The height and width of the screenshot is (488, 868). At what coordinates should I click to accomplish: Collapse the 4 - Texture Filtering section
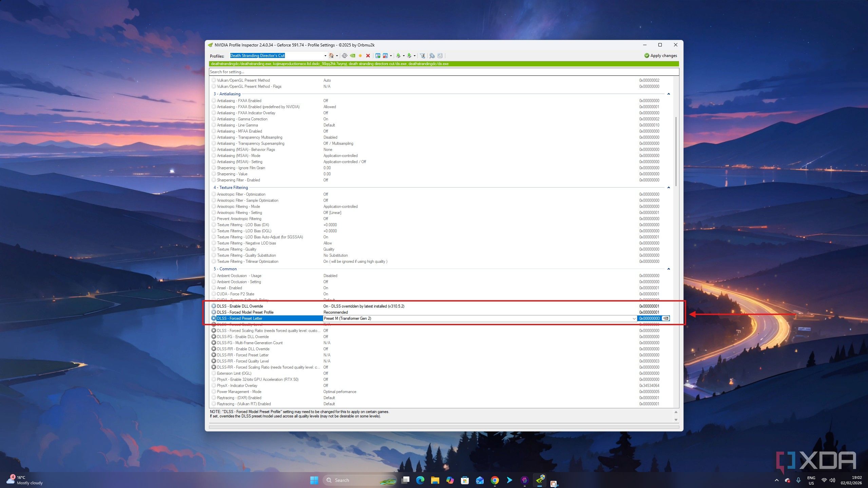tap(669, 188)
